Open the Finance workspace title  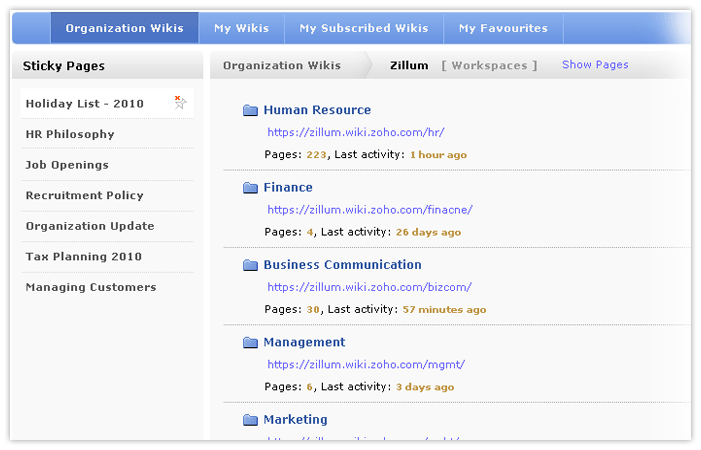(x=288, y=188)
